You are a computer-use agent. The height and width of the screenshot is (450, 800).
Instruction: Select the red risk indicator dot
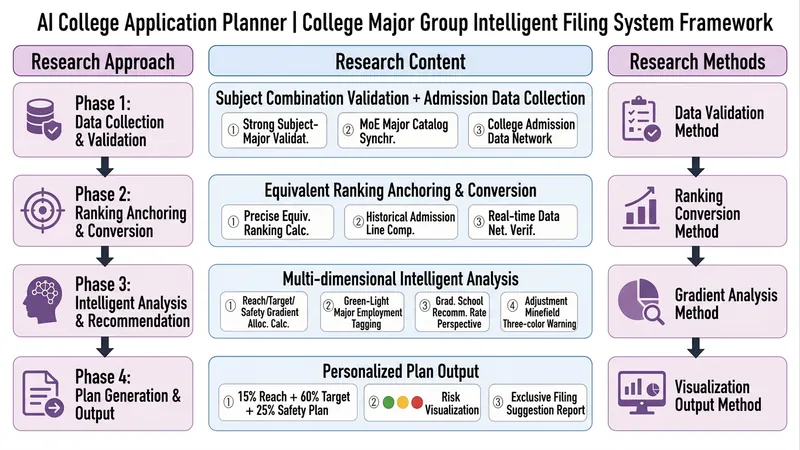coord(417,403)
